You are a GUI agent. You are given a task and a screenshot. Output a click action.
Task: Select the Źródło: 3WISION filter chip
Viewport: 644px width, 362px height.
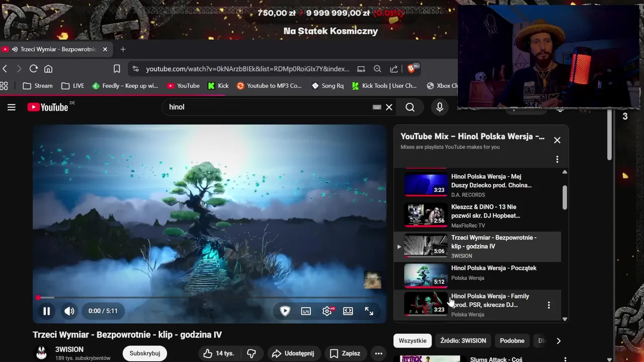pyautogui.click(x=463, y=341)
